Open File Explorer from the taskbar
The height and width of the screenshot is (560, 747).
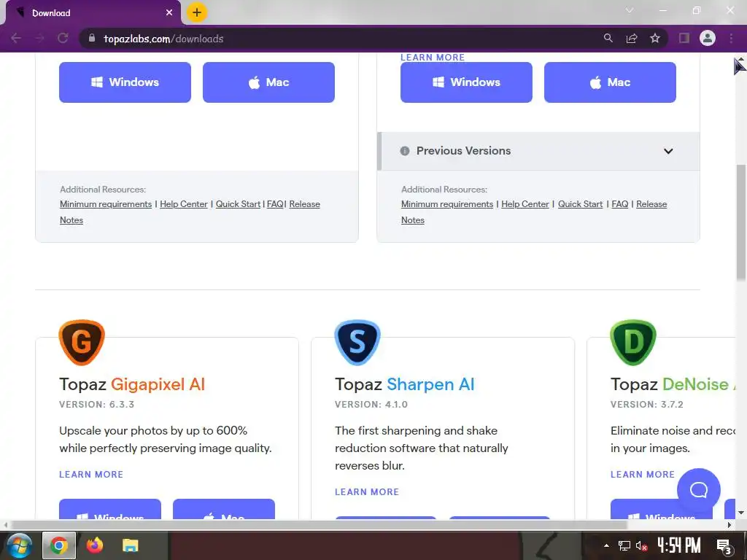click(x=131, y=545)
